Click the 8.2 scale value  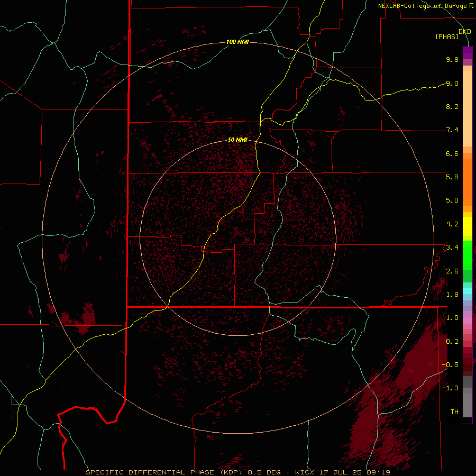click(452, 106)
